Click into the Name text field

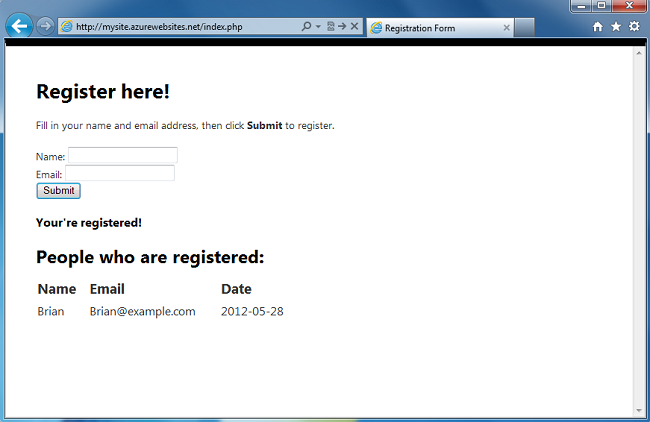click(x=123, y=155)
